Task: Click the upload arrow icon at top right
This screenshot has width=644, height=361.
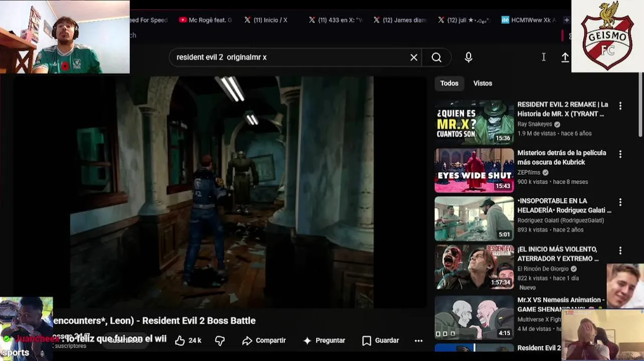Action: point(565,58)
